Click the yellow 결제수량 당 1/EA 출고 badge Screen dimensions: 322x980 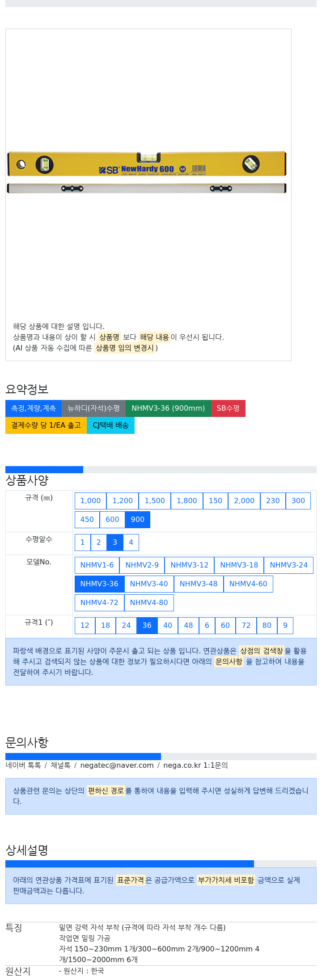(46, 425)
